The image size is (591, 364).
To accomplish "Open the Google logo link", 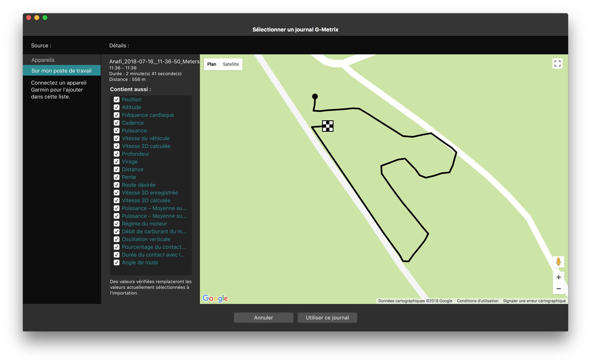I will pyautogui.click(x=215, y=298).
